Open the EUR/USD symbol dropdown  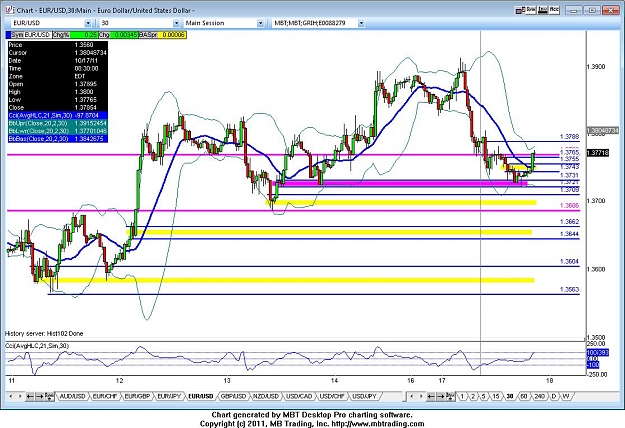[x=88, y=23]
